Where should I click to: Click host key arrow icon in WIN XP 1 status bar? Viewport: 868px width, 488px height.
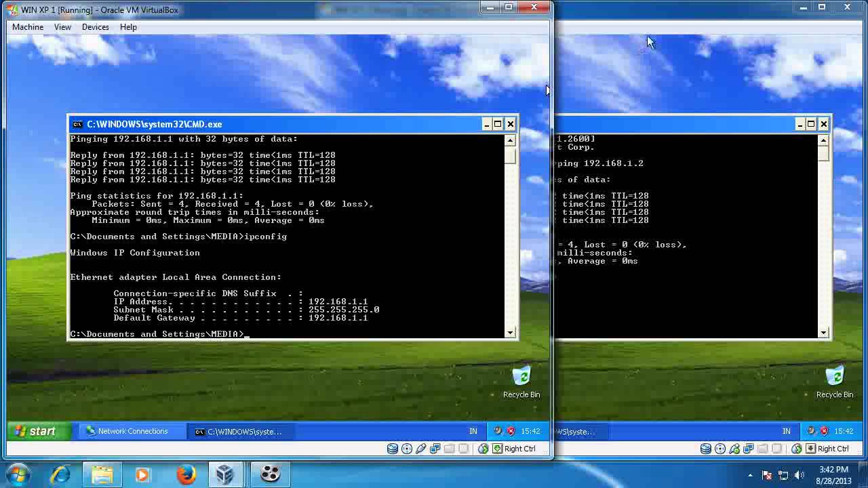[497, 449]
